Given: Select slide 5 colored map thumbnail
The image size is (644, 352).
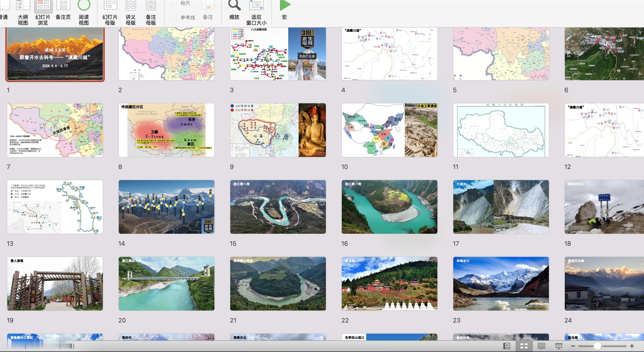Looking at the screenshot, I should click(501, 54).
